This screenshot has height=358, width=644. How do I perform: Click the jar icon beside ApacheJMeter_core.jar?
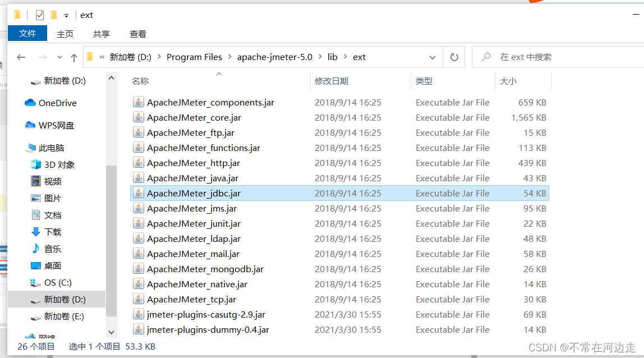[x=139, y=117]
